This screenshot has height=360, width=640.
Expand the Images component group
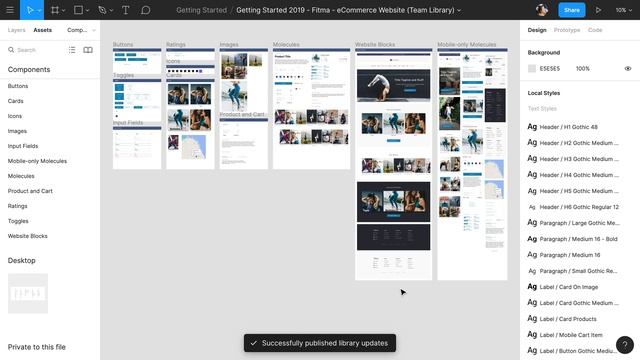(17, 131)
